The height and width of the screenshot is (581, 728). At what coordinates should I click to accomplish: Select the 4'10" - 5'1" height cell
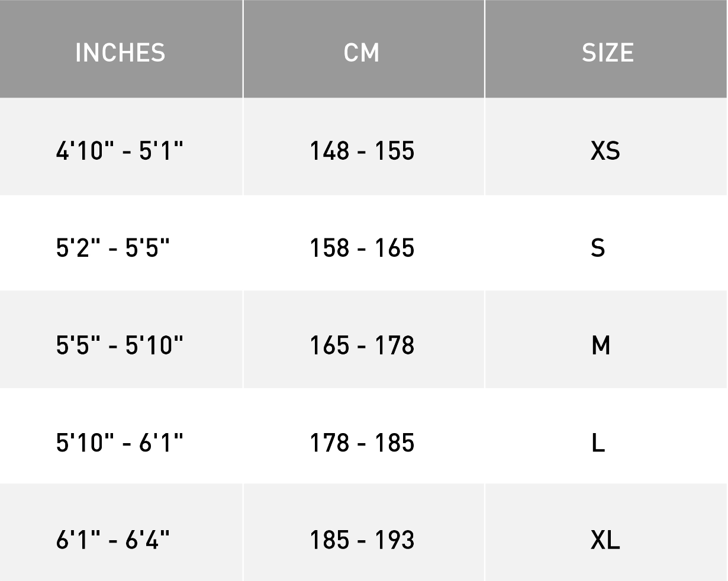(120, 151)
